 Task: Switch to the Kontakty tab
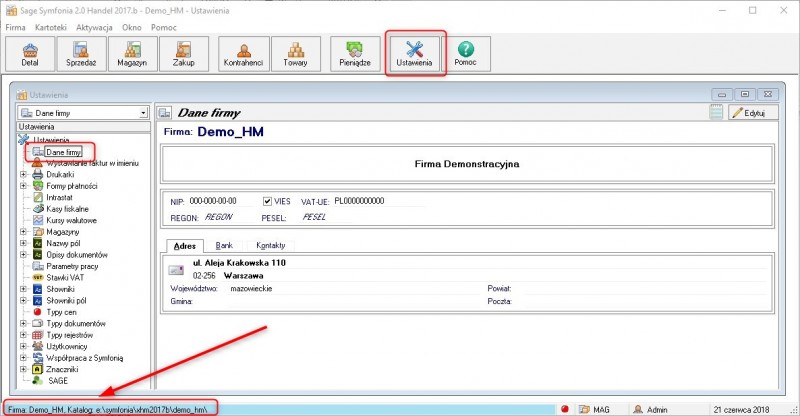271,246
